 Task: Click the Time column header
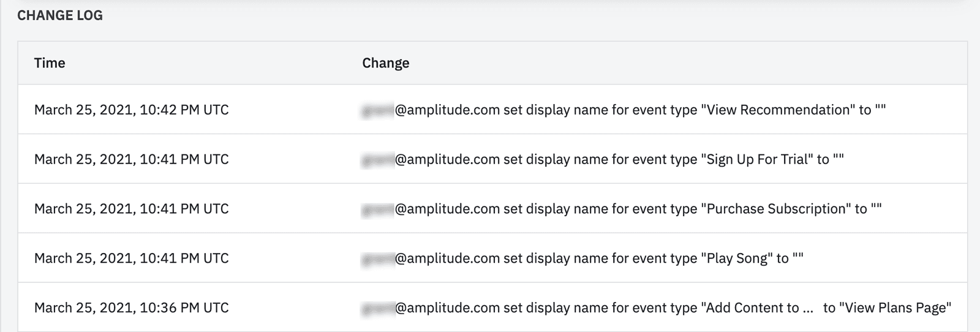pyautogui.click(x=50, y=63)
